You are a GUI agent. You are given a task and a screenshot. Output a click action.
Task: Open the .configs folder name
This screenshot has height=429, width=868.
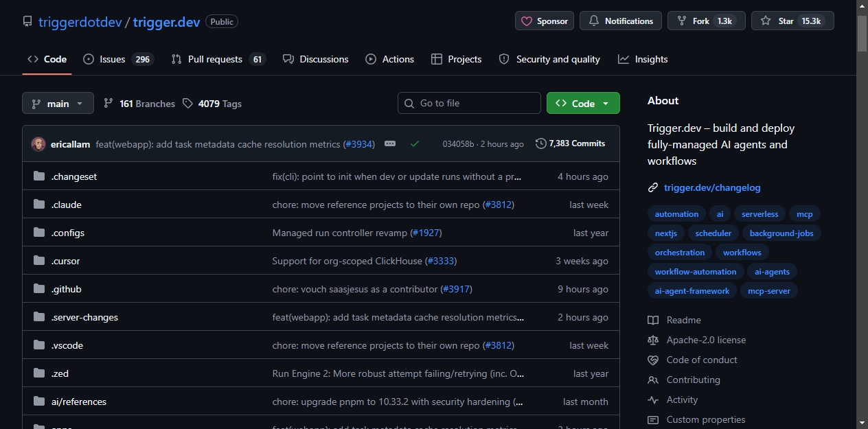68,233
